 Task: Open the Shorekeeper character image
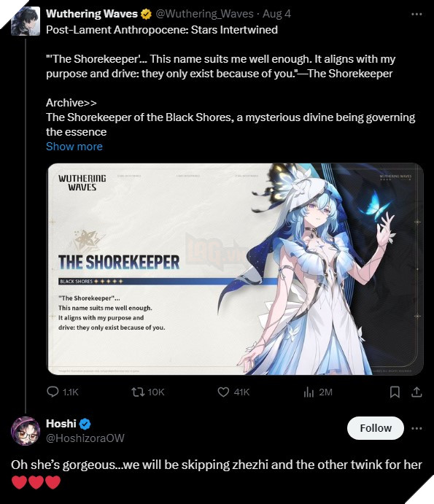click(x=236, y=269)
